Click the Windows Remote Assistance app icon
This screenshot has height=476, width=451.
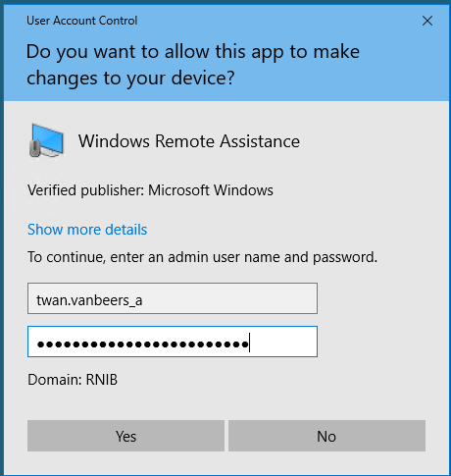point(46,140)
